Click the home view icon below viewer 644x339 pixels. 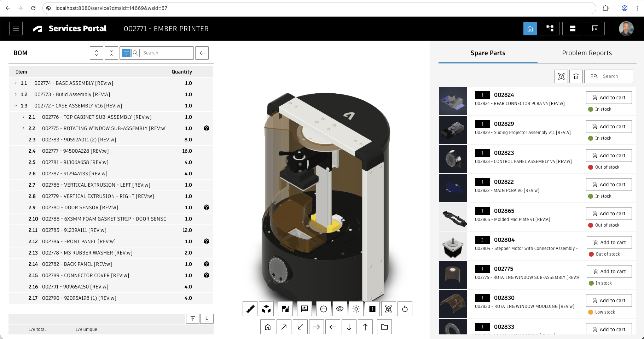click(268, 327)
